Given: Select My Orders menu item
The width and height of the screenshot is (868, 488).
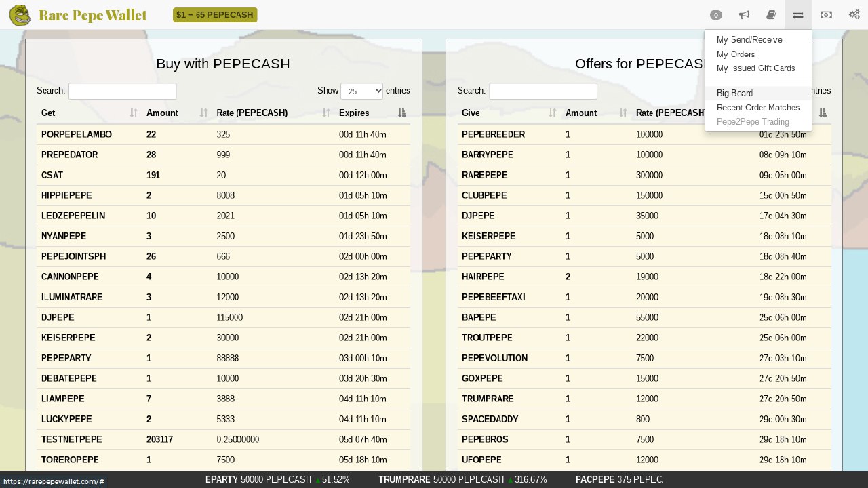Looking at the screenshot, I should pos(736,54).
